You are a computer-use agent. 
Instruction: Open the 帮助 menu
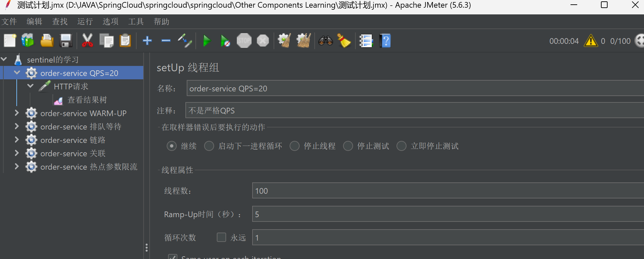pyautogui.click(x=162, y=21)
